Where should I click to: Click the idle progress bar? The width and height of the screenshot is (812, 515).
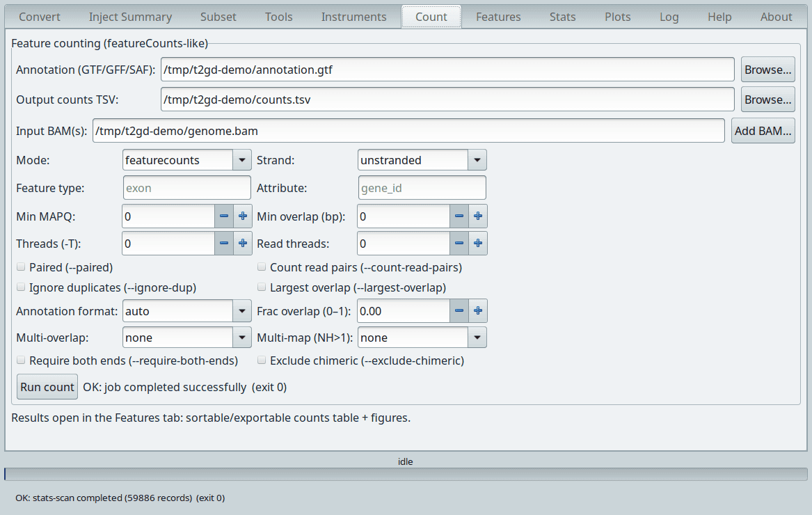(x=406, y=474)
